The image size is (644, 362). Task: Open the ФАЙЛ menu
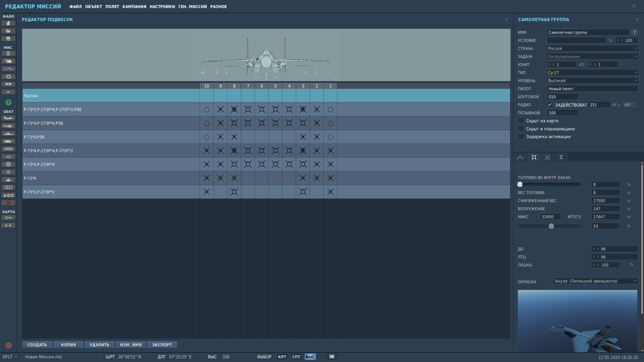coord(75,6)
